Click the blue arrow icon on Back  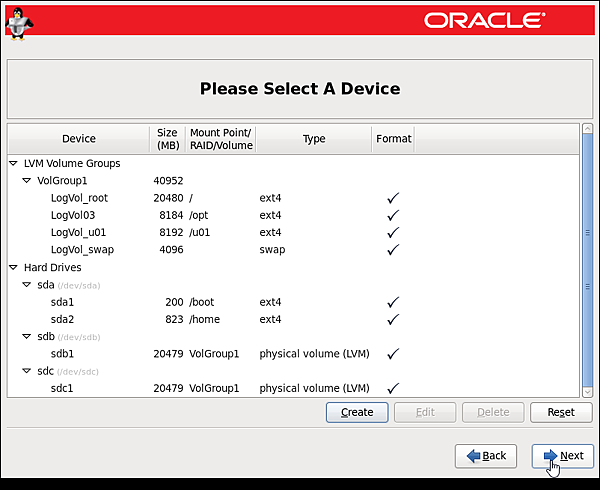[x=473, y=456]
